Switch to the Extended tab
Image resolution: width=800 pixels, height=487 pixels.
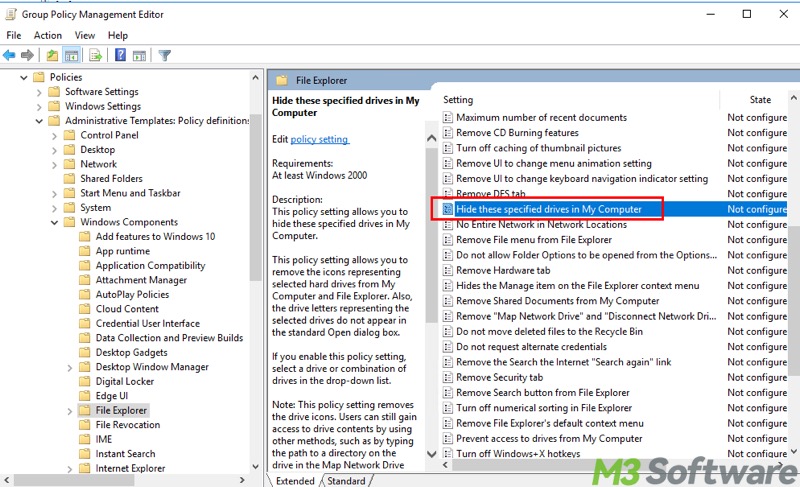click(295, 481)
